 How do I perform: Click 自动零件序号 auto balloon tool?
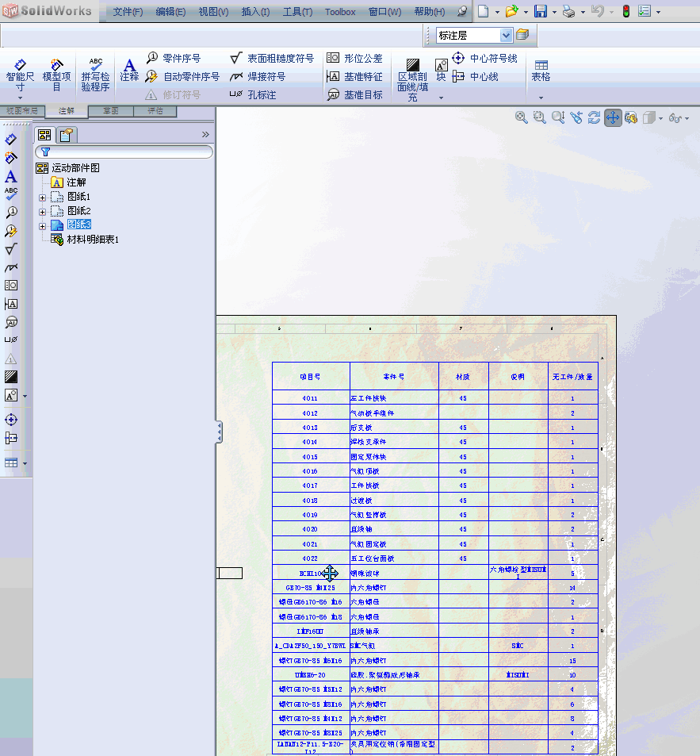(x=182, y=77)
